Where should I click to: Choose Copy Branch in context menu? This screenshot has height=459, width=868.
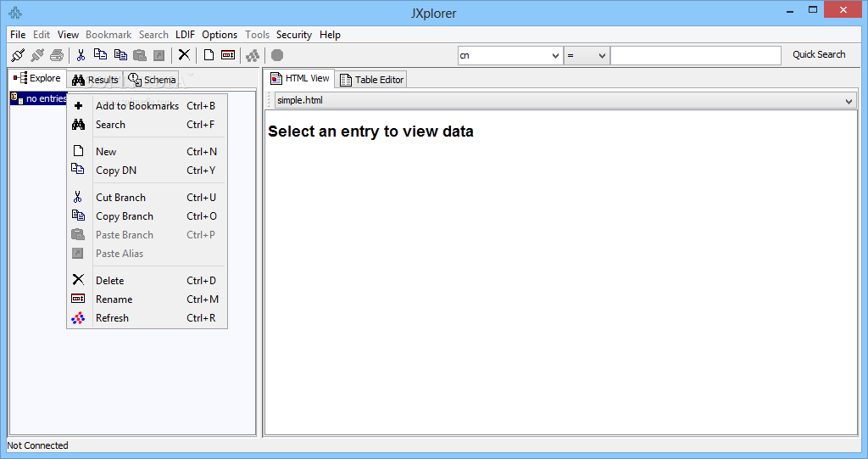[147, 216]
